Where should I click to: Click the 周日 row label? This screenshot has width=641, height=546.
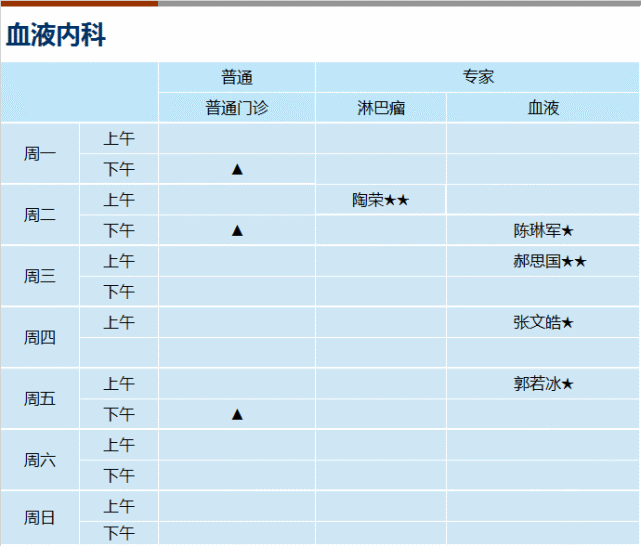[x=40, y=518]
